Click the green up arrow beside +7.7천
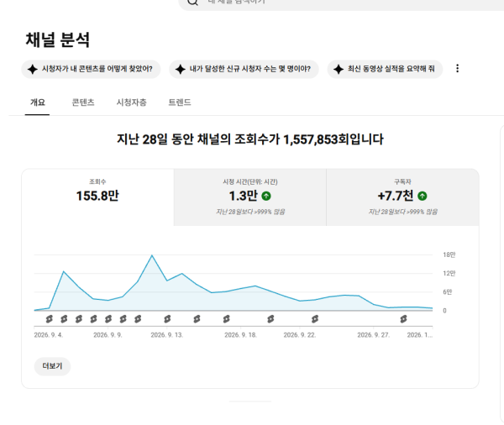 [422, 196]
